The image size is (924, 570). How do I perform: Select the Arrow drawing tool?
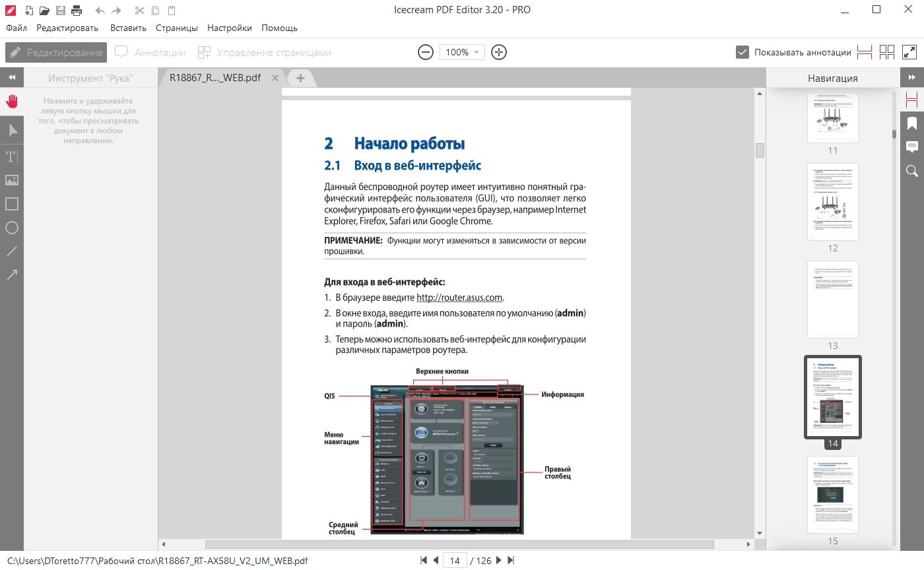(x=12, y=275)
